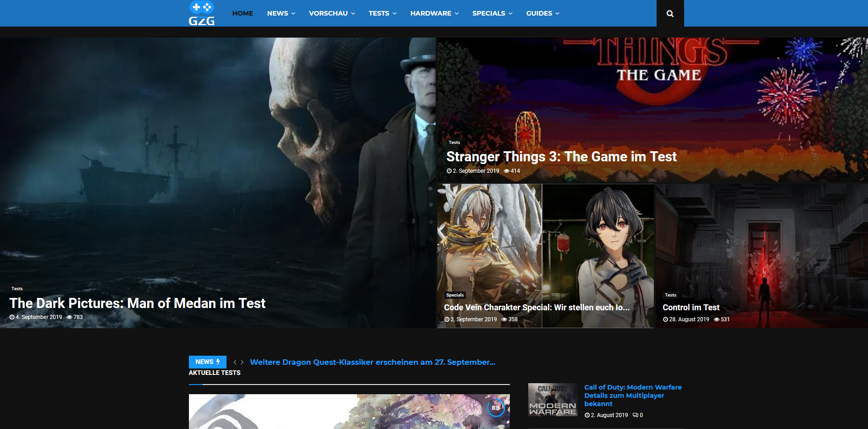Open the search icon in header
The width and height of the screenshot is (868, 429).
pos(670,13)
